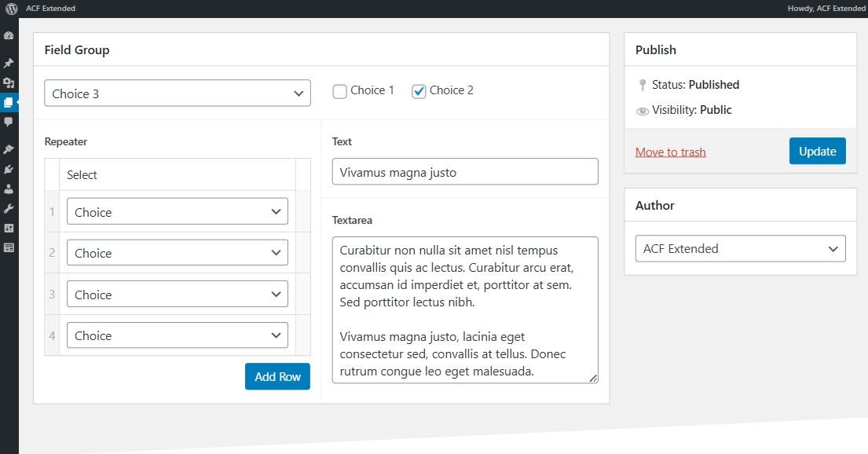Open the Choice dropdown in repeater row 2
868x454 pixels.
178,252
